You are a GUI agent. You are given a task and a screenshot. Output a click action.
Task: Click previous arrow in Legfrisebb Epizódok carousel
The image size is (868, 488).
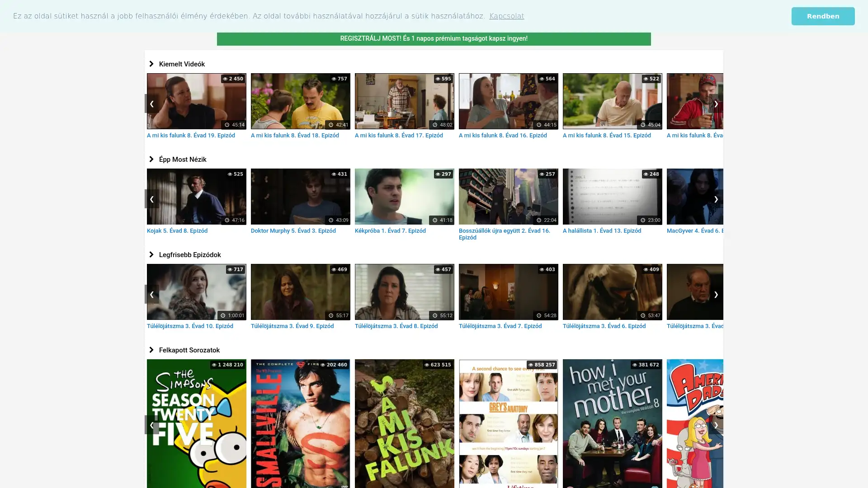(151, 295)
